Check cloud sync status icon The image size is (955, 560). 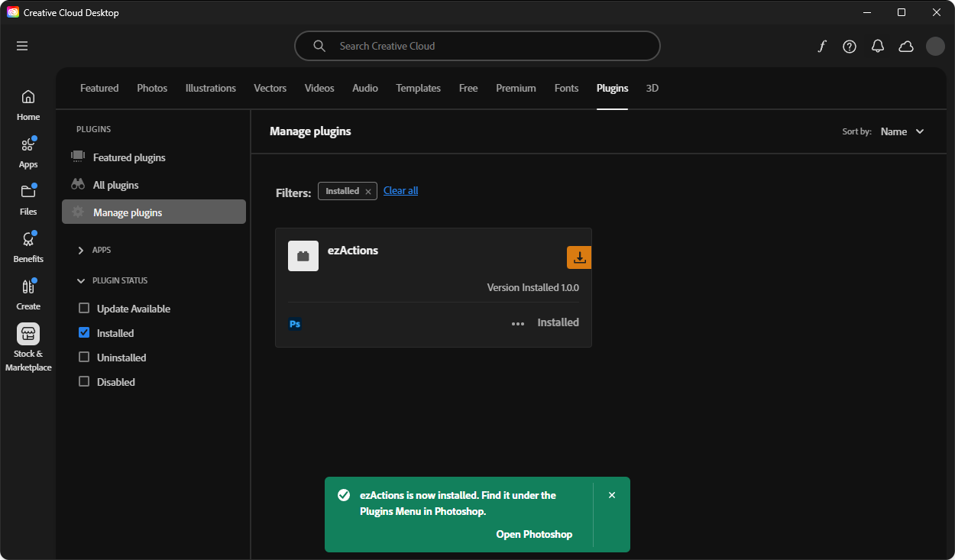click(x=906, y=47)
